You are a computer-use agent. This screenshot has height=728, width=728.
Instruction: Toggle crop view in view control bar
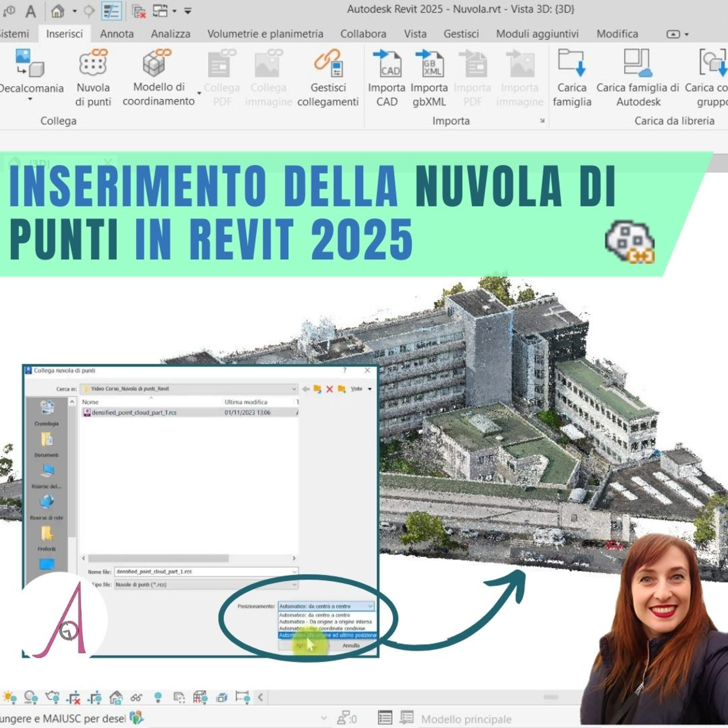[74, 697]
